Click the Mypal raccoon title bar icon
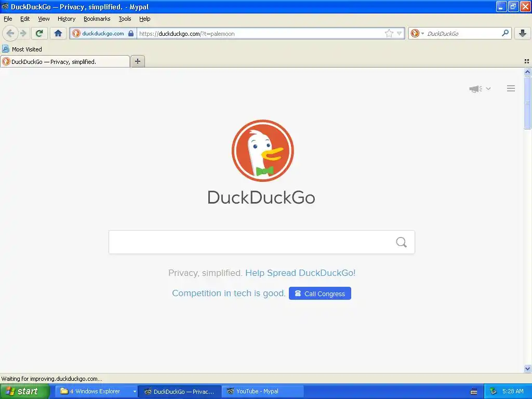The image size is (532, 399). 5,6
